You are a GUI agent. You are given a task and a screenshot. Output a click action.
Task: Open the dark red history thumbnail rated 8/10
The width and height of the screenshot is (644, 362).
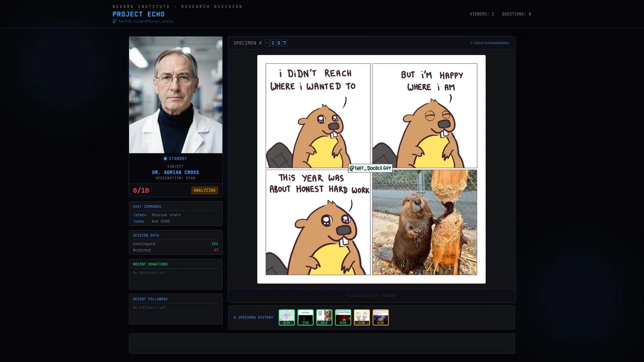point(343,317)
